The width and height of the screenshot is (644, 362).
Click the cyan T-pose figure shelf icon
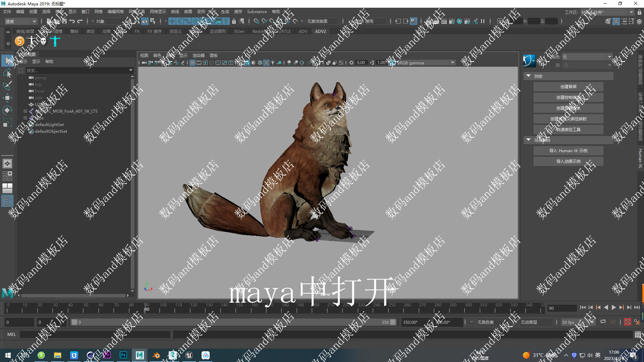(x=55, y=41)
